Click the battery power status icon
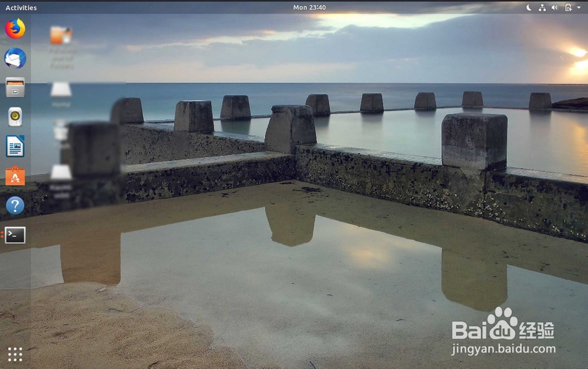The height and width of the screenshot is (369, 588). click(568, 8)
